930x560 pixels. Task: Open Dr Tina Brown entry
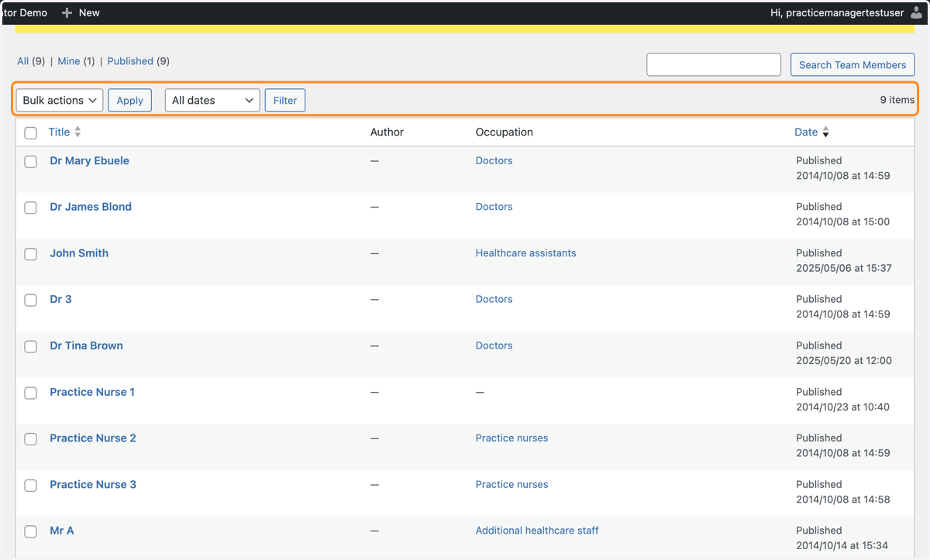[x=87, y=345]
